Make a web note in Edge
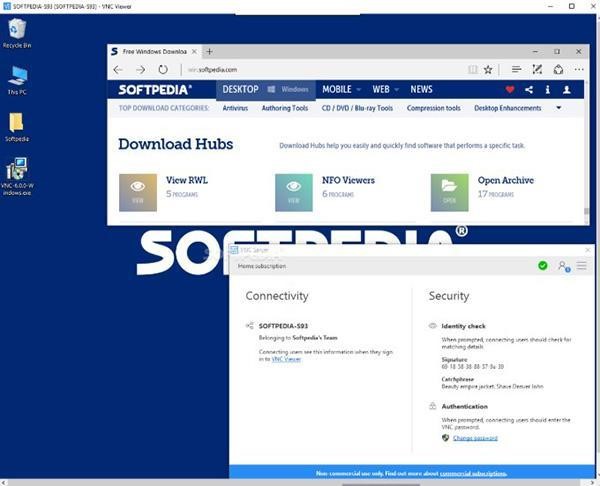 tap(537, 69)
